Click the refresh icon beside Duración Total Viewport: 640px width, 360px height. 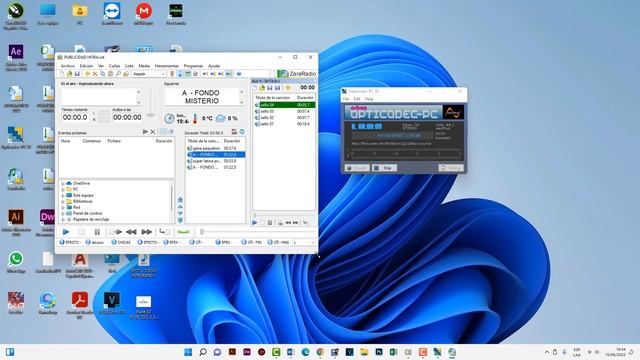pyautogui.click(x=242, y=131)
